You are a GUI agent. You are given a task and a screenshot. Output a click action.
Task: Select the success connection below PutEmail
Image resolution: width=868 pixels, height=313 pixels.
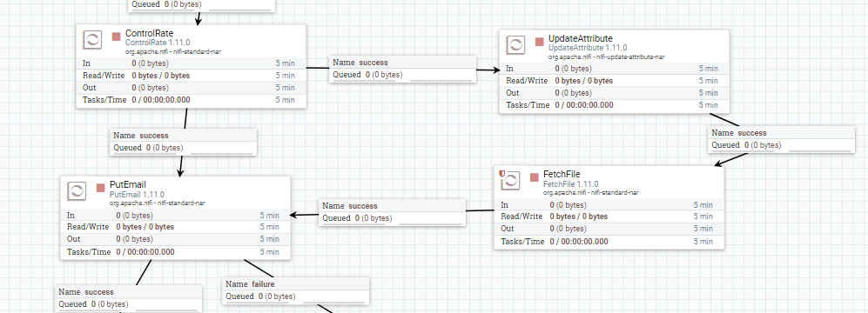(129, 298)
